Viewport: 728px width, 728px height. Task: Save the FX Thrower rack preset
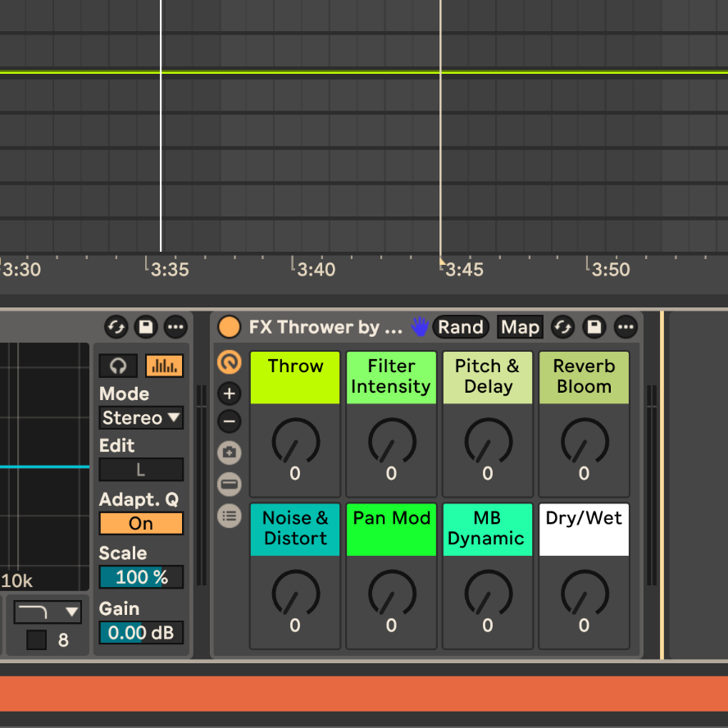594,327
